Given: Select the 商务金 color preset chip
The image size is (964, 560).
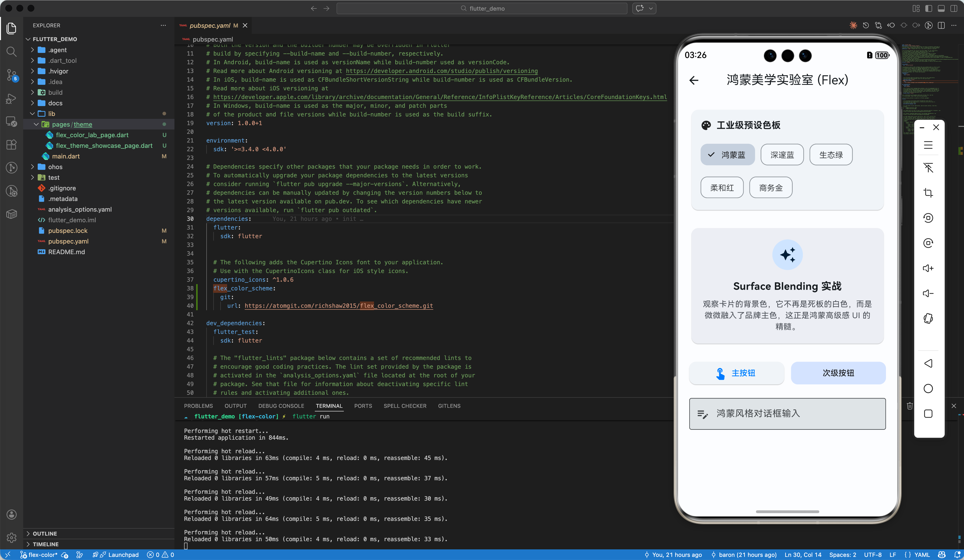Looking at the screenshot, I should (x=770, y=188).
